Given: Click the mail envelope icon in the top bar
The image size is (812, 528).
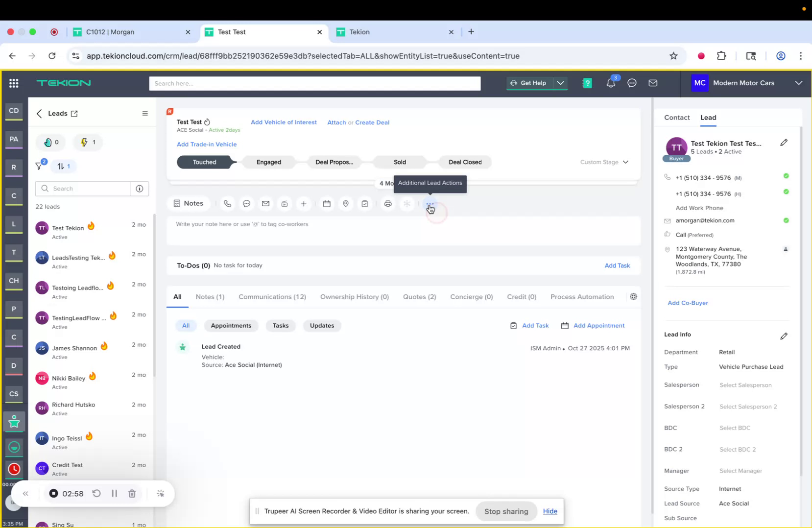Looking at the screenshot, I should point(653,83).
